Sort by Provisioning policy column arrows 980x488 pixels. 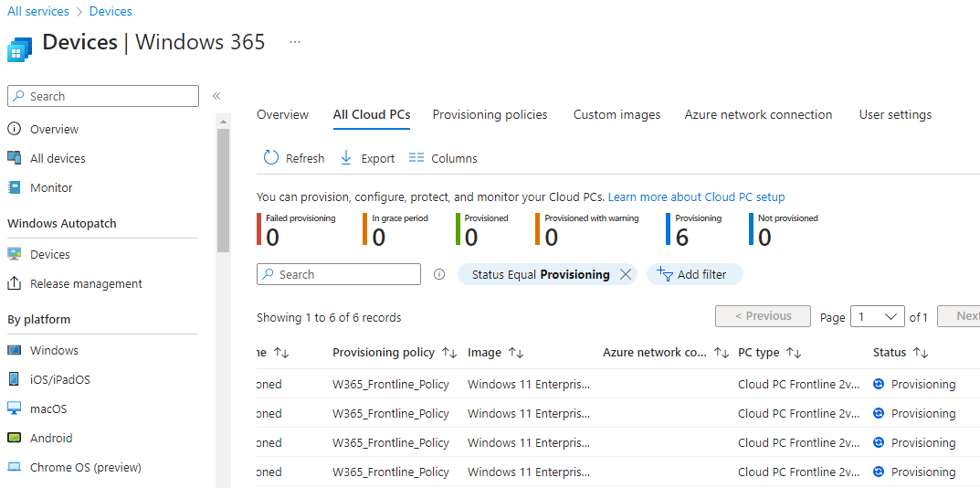[x=449, y=353]
